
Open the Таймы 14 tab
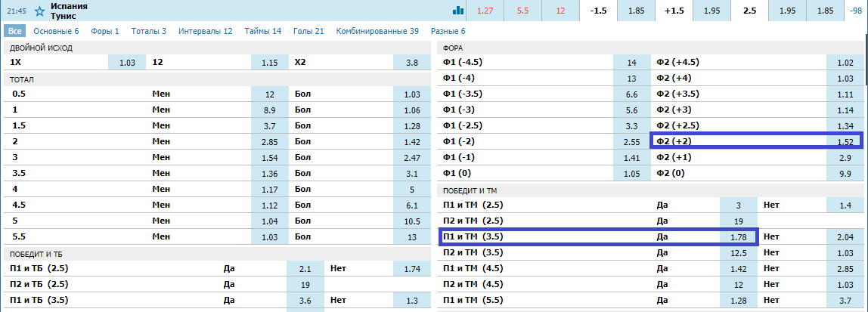coord(263,31)
